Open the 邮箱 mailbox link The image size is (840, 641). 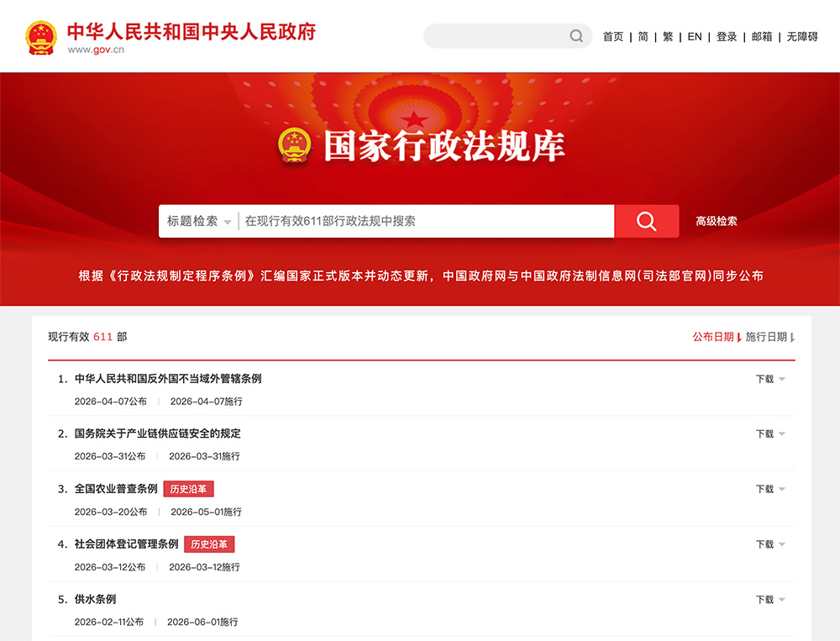tap(762, 36)
